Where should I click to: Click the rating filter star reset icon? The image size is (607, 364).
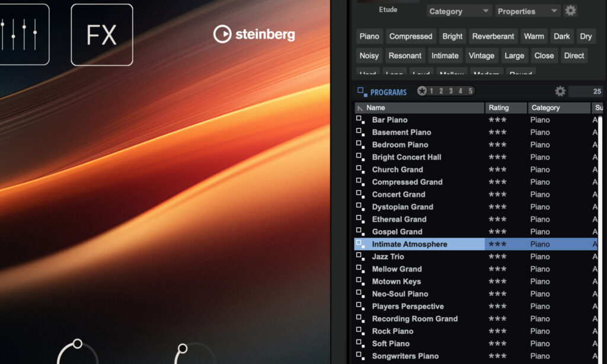422,91
